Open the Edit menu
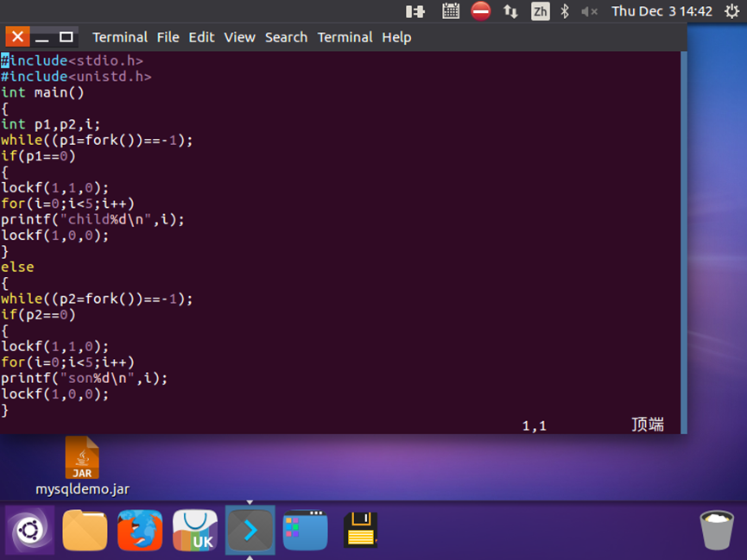The image size is (747, 560). pyautogui.click(x=201, y=37)
